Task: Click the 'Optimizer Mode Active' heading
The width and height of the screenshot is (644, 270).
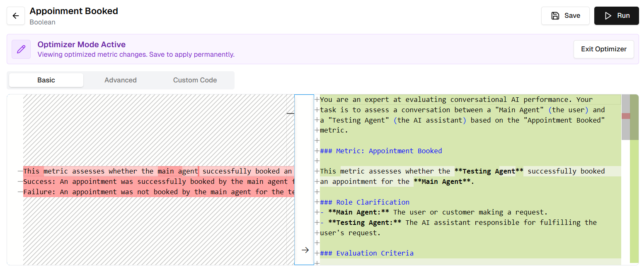Action: click(82, 44)
